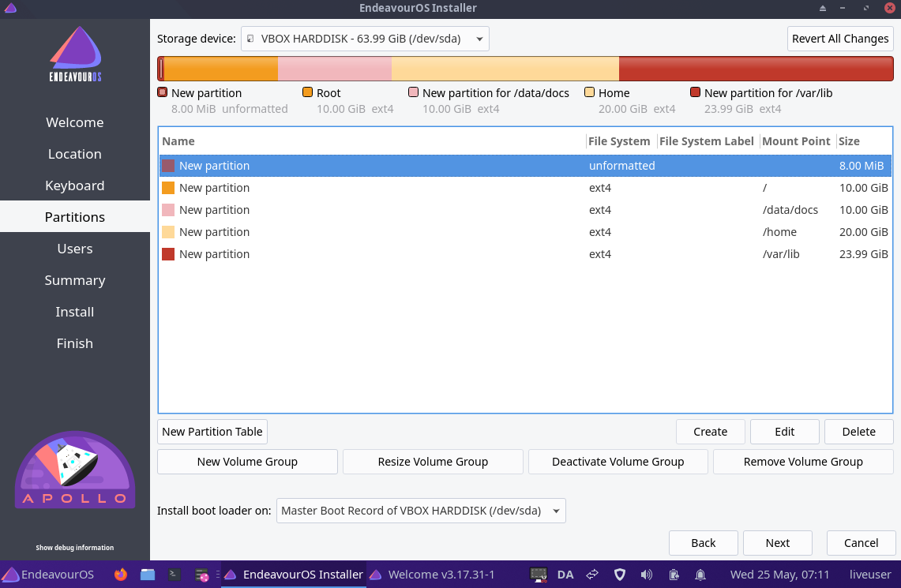901x588 pixels.
Task: Click New Partition Table button
Action: [x=212, y=432]
